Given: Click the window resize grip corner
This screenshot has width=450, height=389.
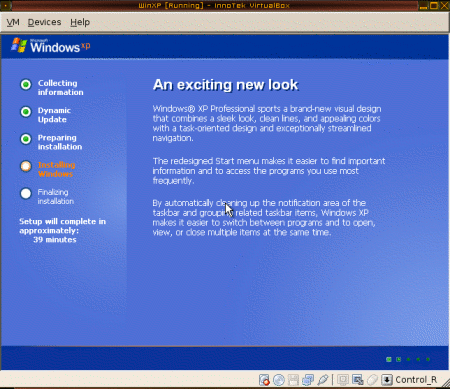Looking at the screenshot, I should click(x=445, y=383).
